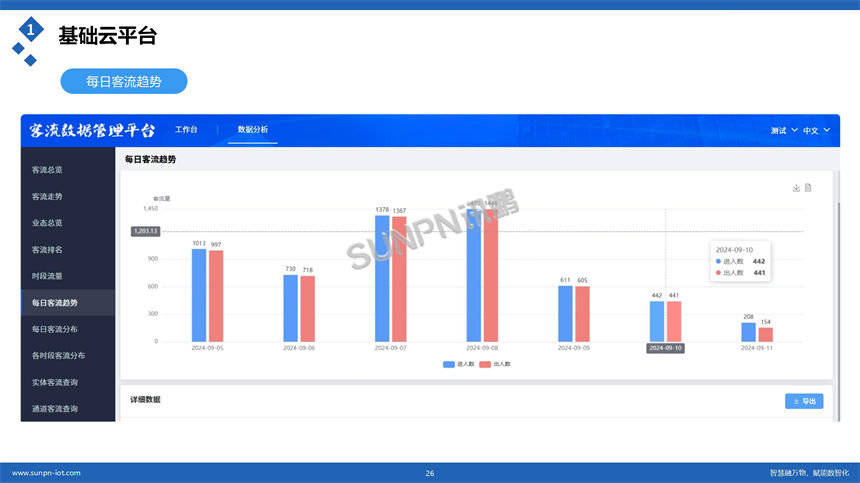Click the chart data view document icon
This screenshot has height=483, width=860.
tap(808, 188)
